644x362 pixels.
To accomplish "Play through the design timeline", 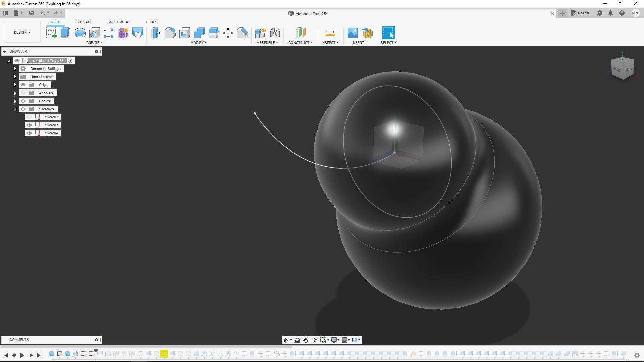I will click(x=22, y=355).
